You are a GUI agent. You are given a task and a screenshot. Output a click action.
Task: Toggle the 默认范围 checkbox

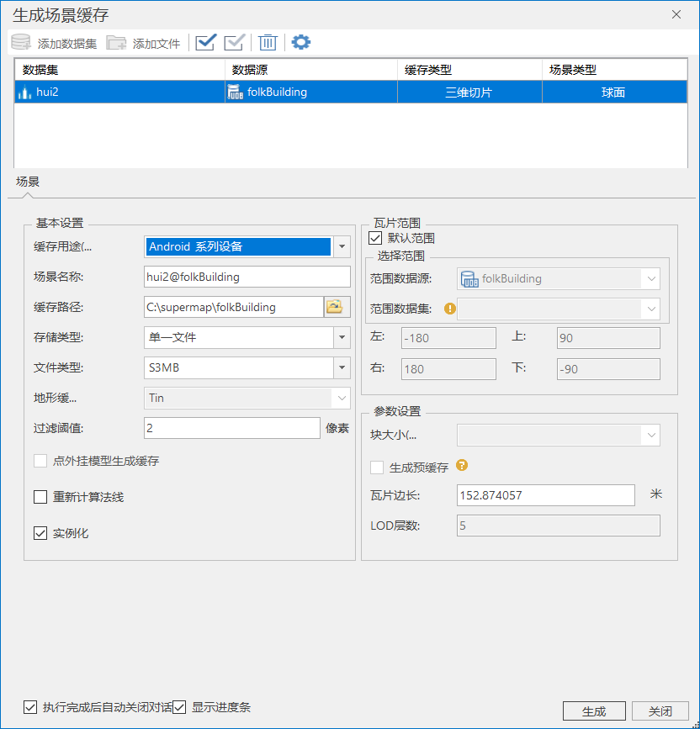(x=375, y=238)
